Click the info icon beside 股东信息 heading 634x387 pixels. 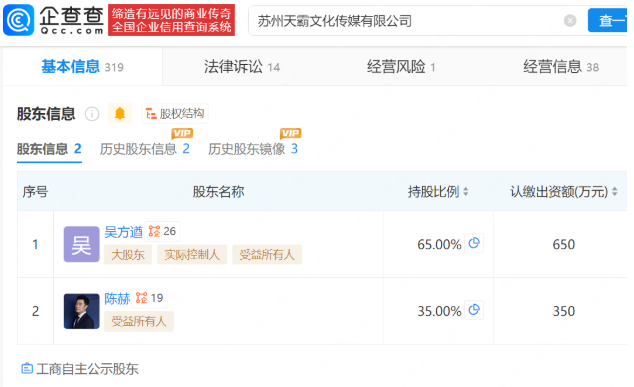click(x=92, y=114)
